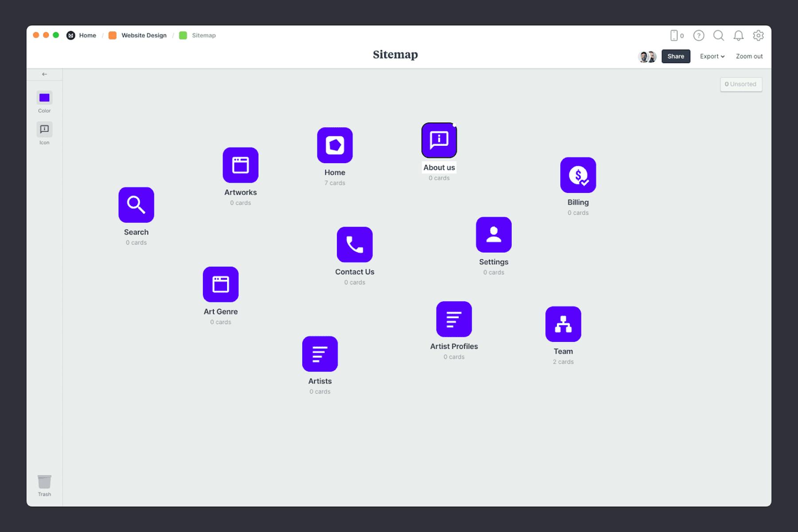
Task: Navigate to Website Design in the breadcrumb
Action: pos(144,35)
